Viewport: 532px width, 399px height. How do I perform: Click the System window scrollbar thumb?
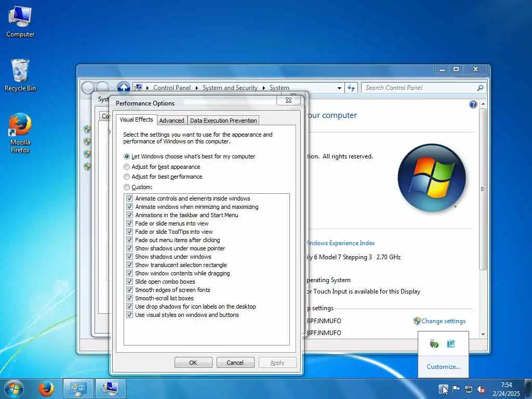483,189
